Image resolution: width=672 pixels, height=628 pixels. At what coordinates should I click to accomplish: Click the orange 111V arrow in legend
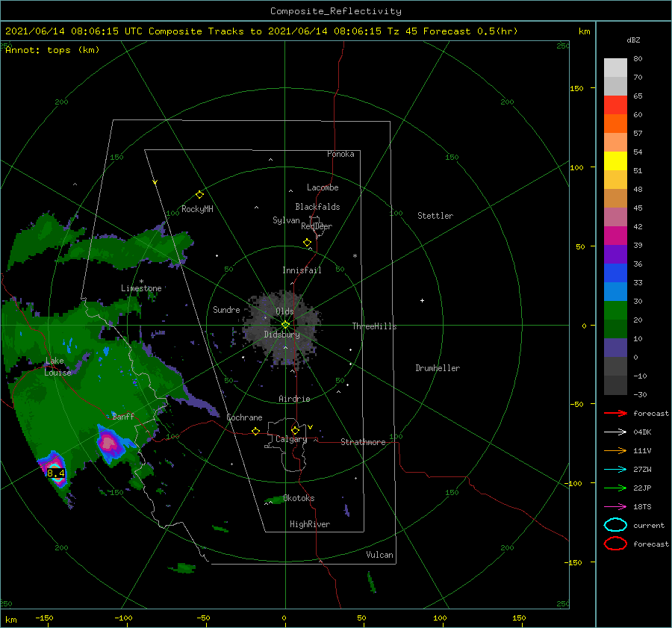[x=615, y=450]
